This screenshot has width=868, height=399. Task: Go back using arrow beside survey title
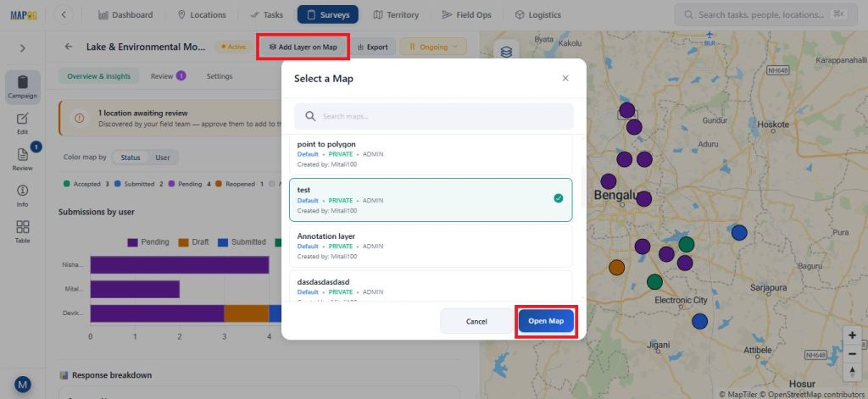[69, 47]
